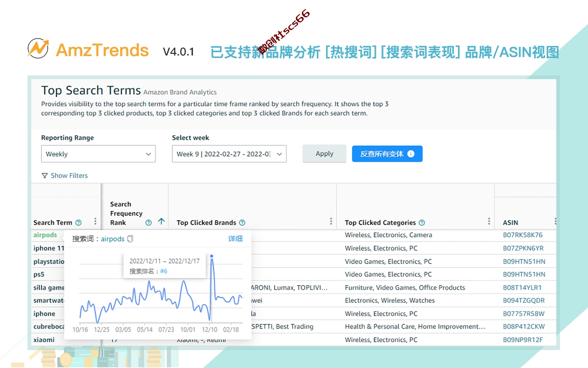
Task: Open ASIN B08T14YLR1
Action: (x=522, y=287)
